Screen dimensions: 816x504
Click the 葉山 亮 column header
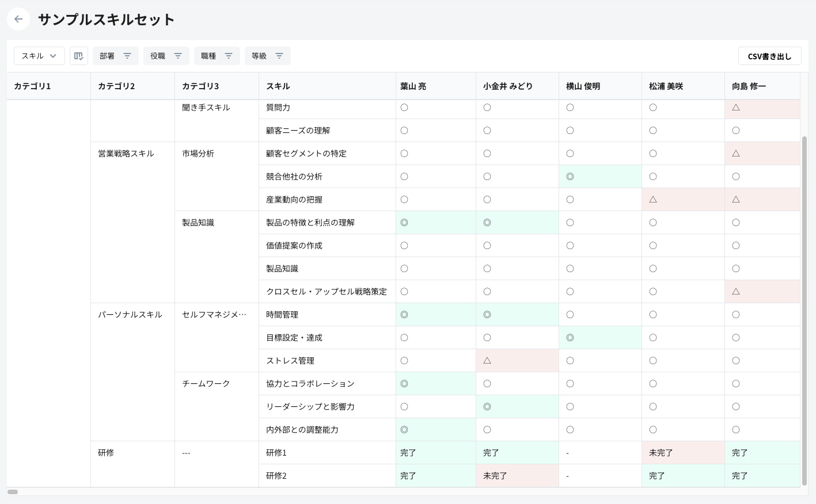pos(413,86)
